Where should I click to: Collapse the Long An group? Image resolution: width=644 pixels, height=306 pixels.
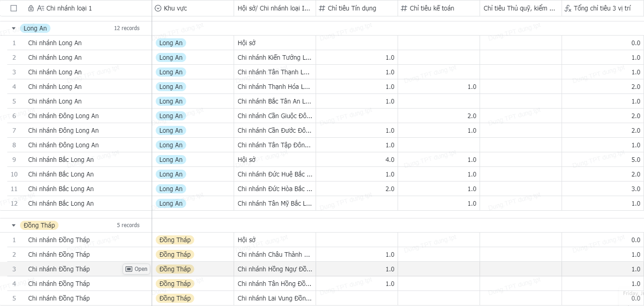pos(14,28)
